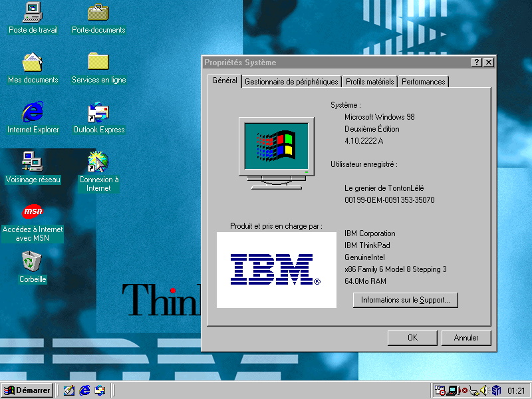This screenshot has width=532, height=399.
Task: Launch Outlook Express from quick launch bar
Action: pyautogui.click(x=100, y=390)
